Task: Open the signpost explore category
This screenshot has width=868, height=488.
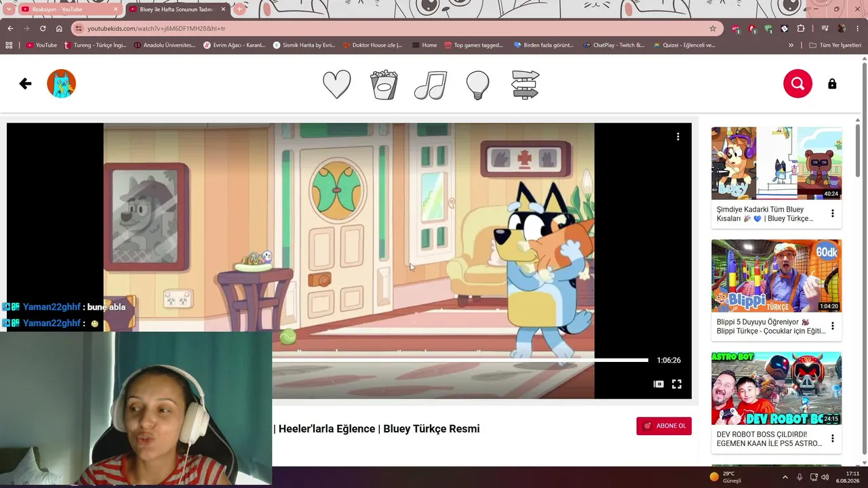Action: (x=526, y=85)
